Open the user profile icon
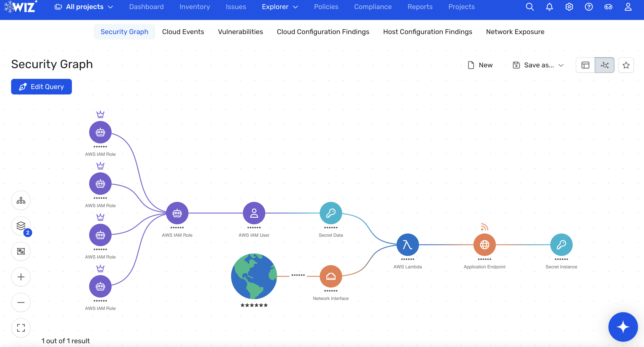Image resolution: width=644 pixels, height=347 pixels. [628, 7]
